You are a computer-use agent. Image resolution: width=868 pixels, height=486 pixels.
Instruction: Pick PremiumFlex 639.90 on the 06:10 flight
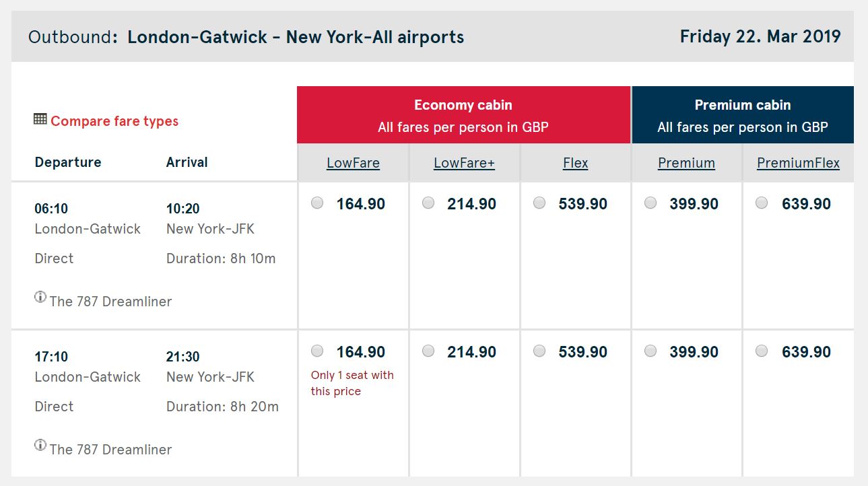pyautogui.click(x=762, y=203)
